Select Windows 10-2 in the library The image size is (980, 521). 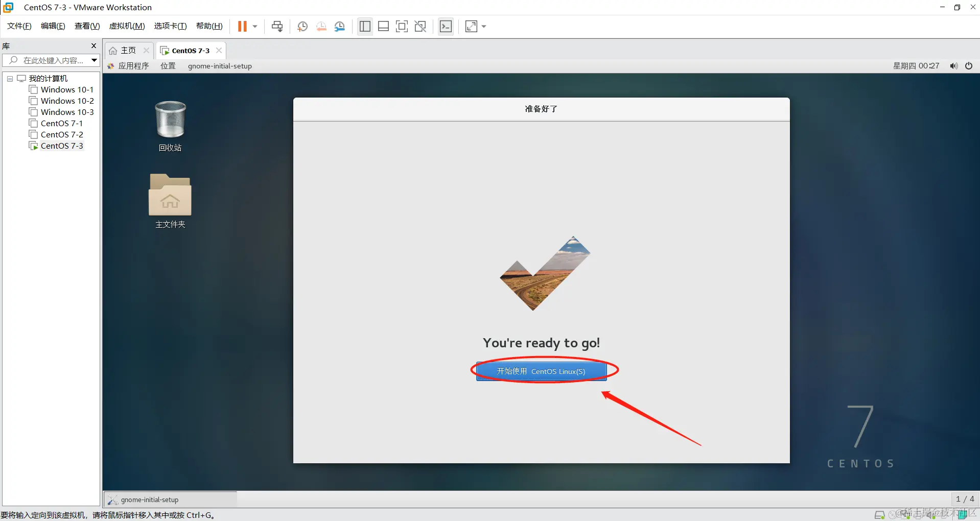(x=67, y=101)
